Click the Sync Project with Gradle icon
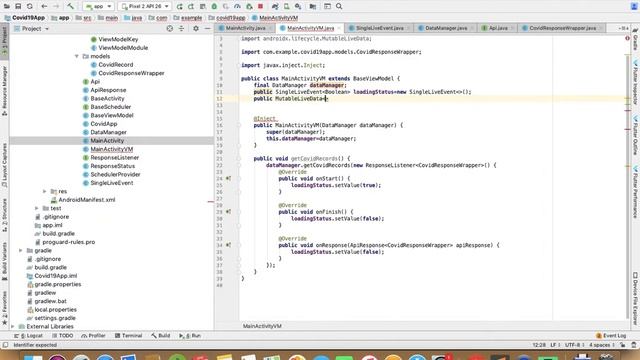Screen dimensions: 640x360 (275, 6)
